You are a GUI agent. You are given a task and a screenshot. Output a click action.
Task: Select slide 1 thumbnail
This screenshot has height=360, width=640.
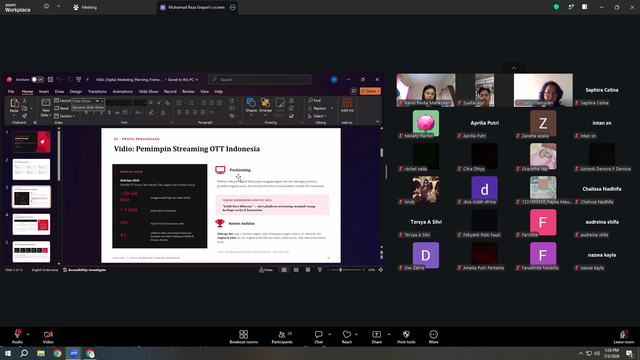[x=31, y=142]
